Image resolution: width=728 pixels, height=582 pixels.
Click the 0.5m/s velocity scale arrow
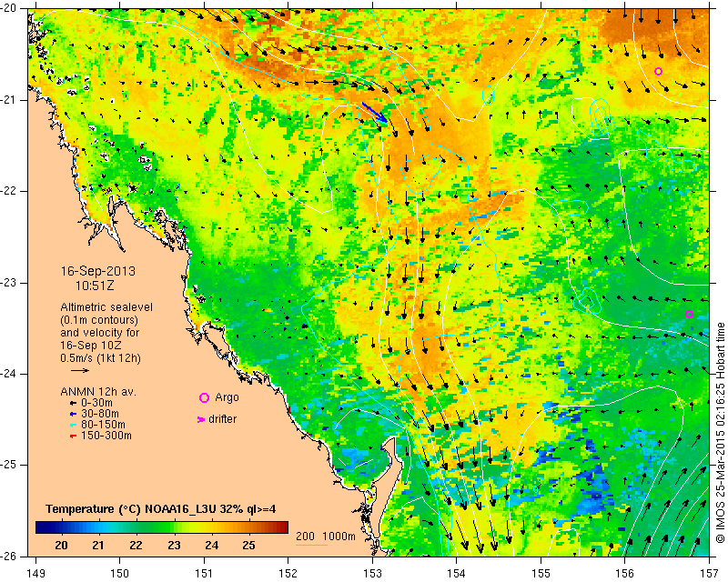[x=80, y=370]
